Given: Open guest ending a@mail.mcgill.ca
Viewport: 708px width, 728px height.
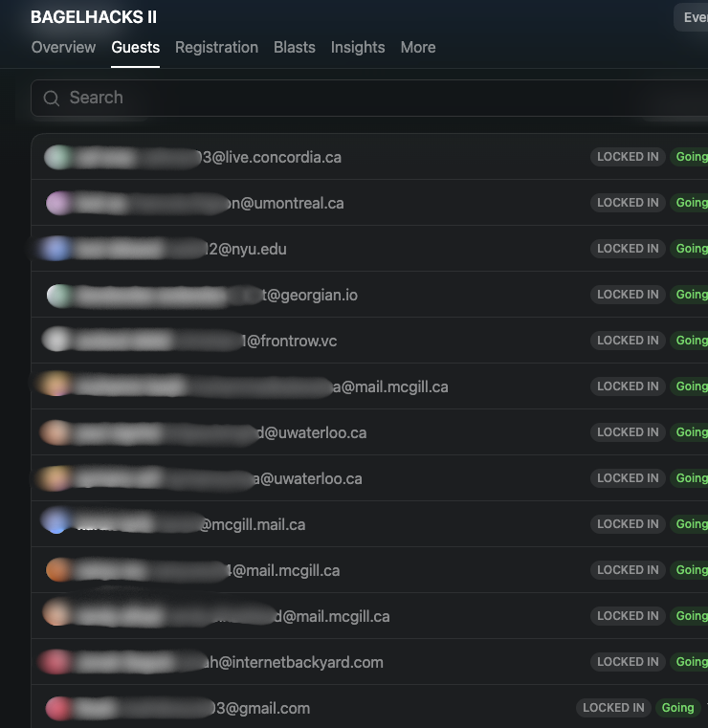Looking at the screenshot, I should pos(369,386).
